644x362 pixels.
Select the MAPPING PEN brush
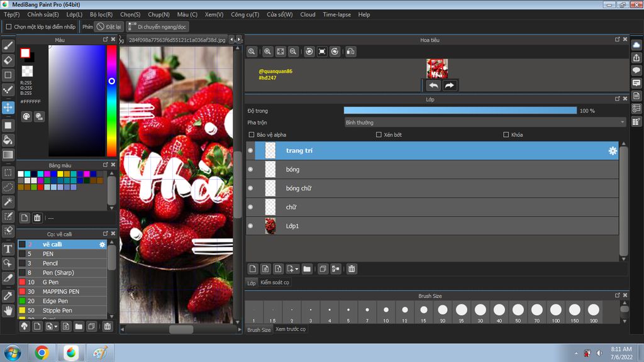click(62, 292)
